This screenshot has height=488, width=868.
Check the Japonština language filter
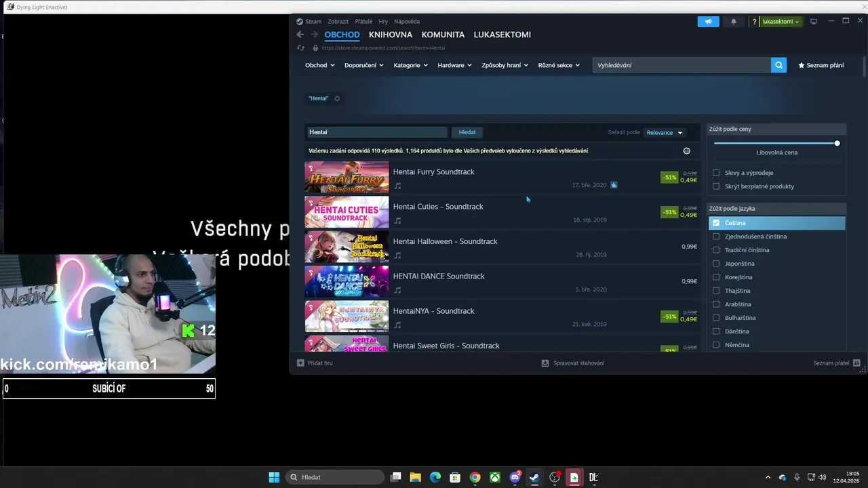coord(716,264)
